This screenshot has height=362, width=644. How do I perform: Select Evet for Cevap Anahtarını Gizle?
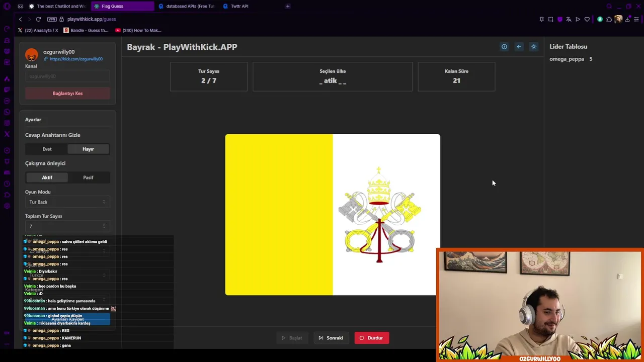pos(47,149)
